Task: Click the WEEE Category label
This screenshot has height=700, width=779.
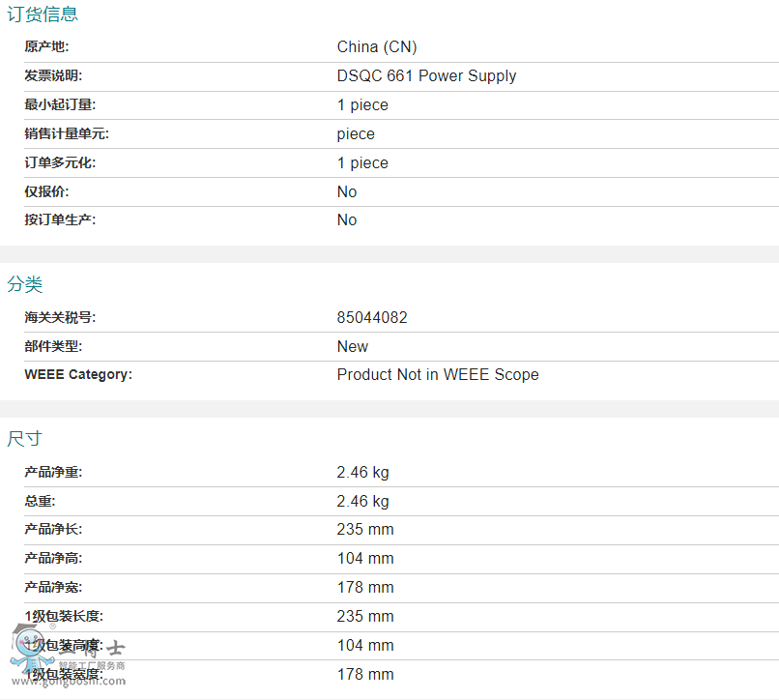Action: (78, 374)
